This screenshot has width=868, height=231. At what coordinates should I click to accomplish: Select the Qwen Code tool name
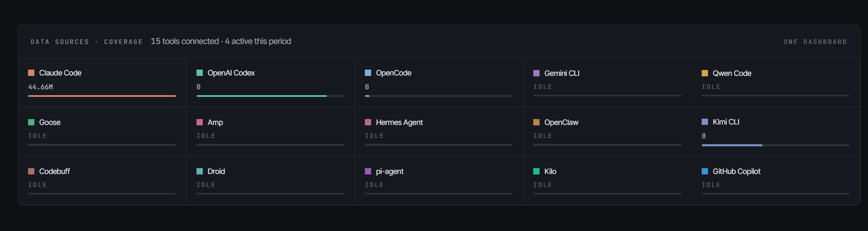click(x=732, y=73)
